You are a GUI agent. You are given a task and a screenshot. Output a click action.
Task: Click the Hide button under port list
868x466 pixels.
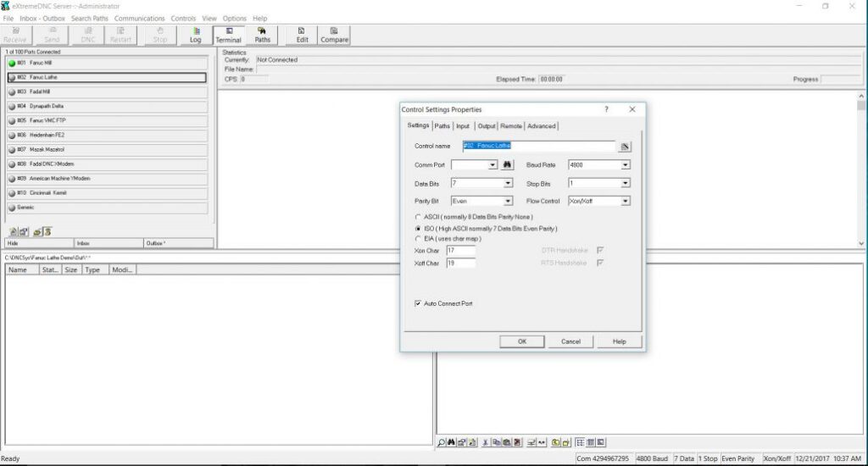(39, 243)
